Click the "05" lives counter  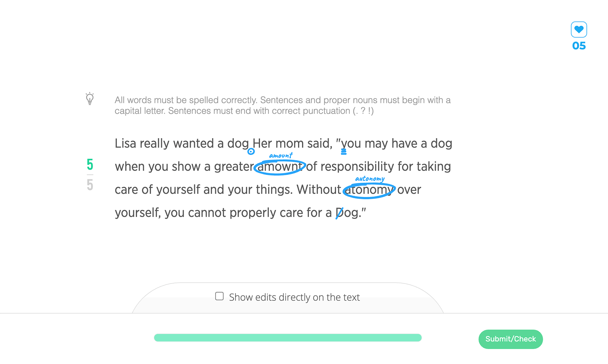coord(579,46)
